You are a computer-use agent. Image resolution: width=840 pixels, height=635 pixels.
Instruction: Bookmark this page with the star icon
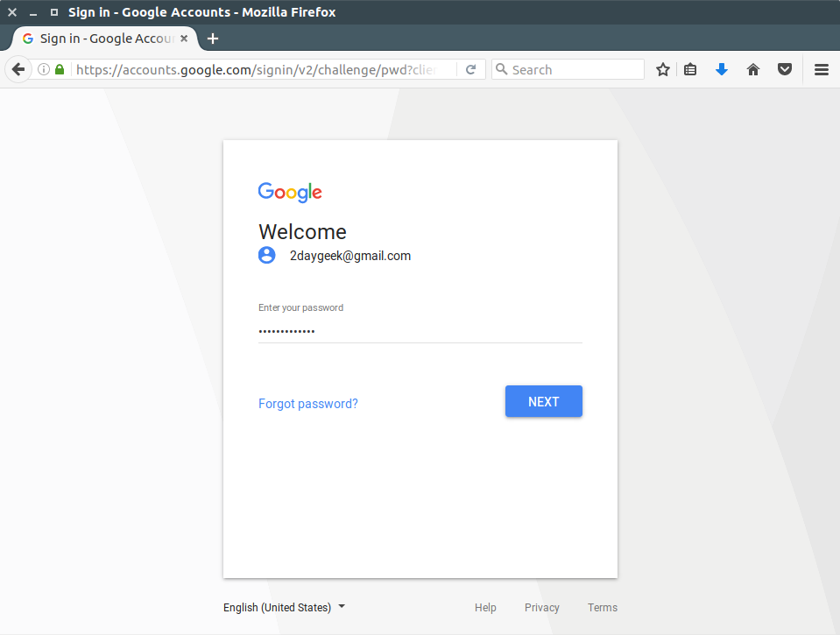pyautogui.click(x=663, y=69)
